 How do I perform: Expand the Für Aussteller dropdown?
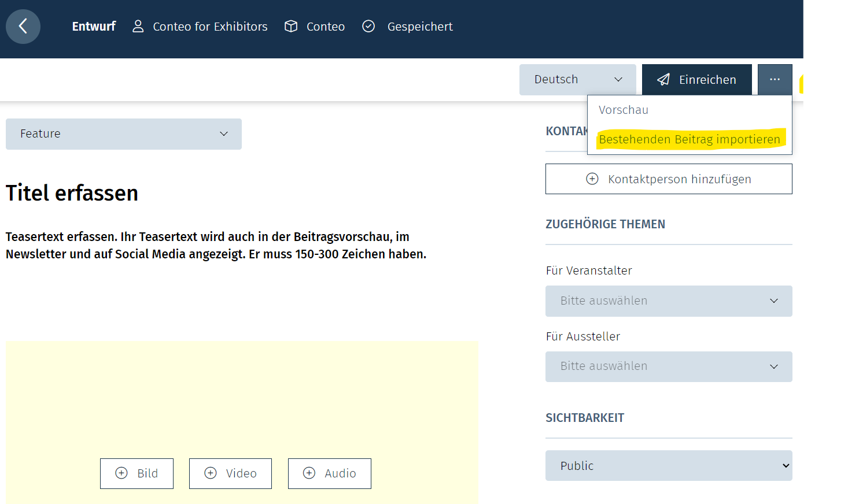click(x=669, y=366)
